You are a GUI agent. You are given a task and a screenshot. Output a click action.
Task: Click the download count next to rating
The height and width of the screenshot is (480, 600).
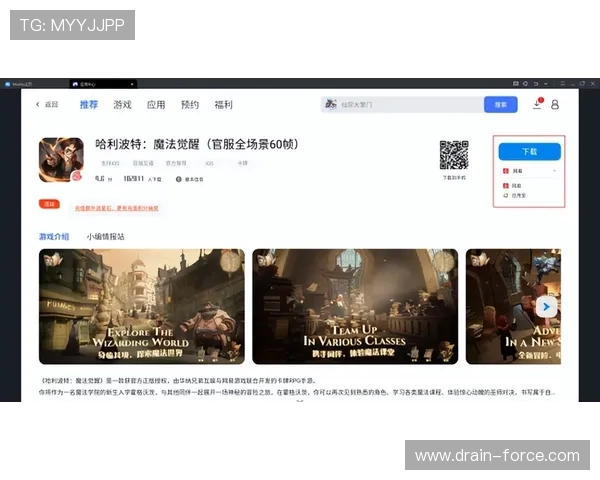142,179
